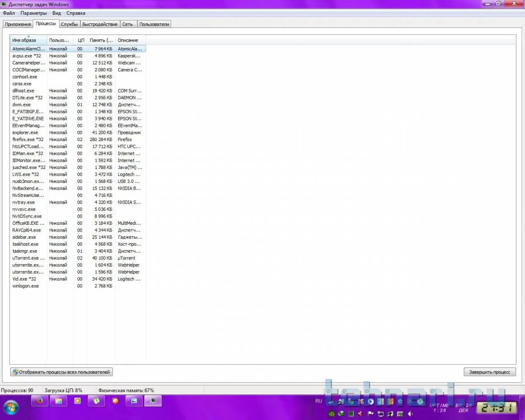Screen dimensions: 525x420
Task: Select the uTorrent.exe process row
Action: 78,258
